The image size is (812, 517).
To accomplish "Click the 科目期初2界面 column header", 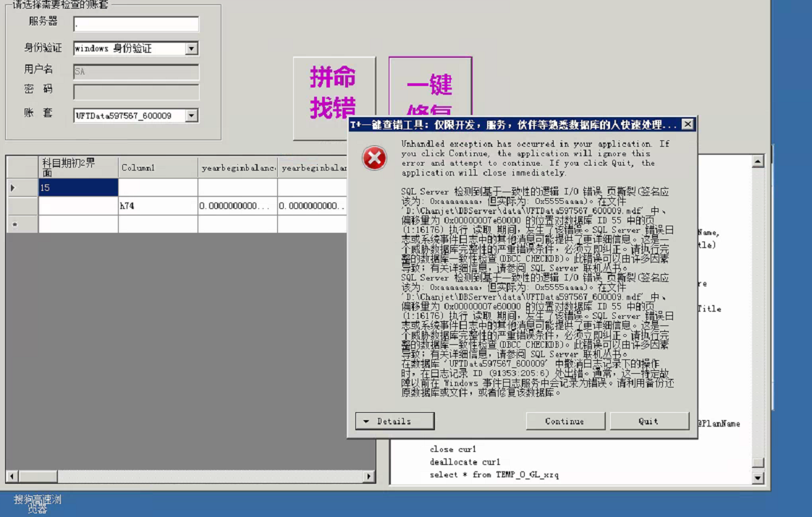I will (78, 168).
